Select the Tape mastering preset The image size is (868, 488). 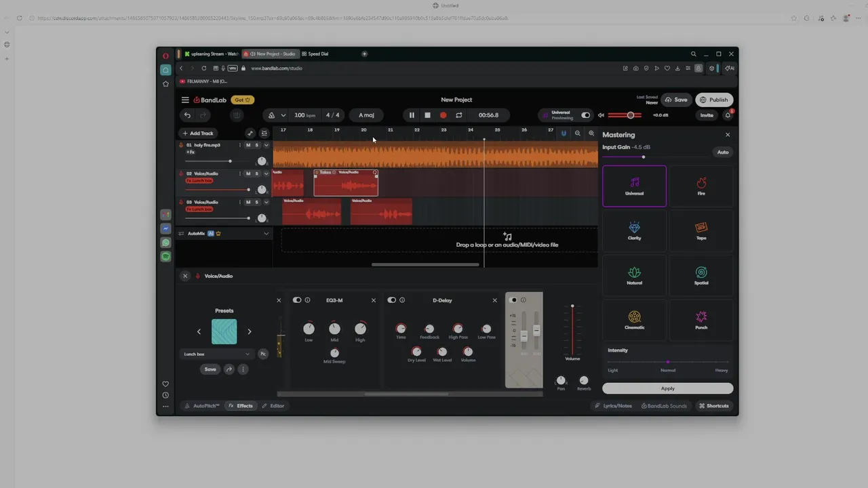point(701,230)
